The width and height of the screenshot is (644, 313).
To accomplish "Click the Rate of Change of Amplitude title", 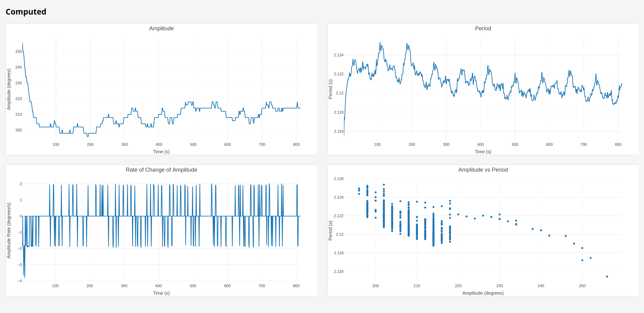I will (x=161, y=170).
